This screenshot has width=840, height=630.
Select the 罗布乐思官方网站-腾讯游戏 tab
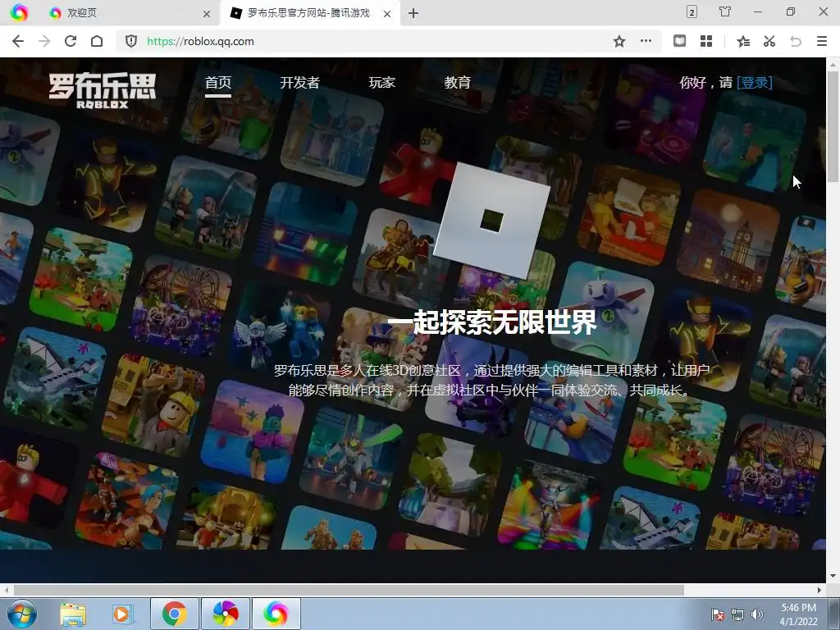click(309, 13)
